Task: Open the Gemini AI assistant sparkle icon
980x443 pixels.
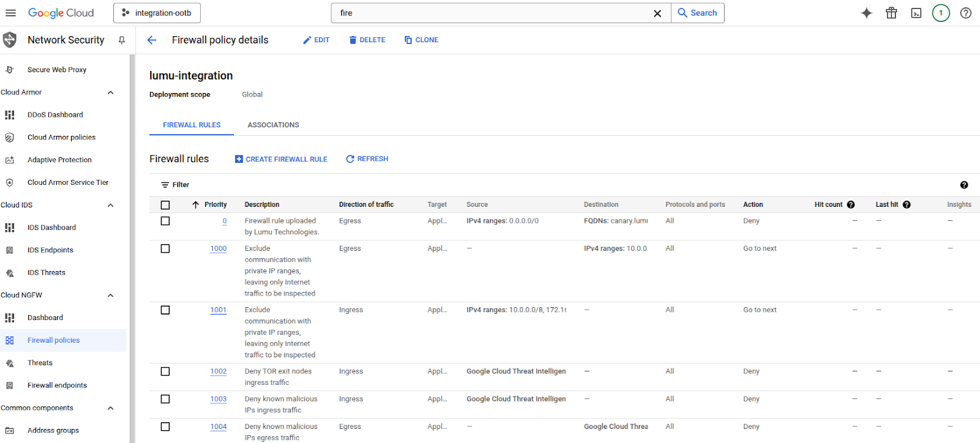Action: click(866, 13)
